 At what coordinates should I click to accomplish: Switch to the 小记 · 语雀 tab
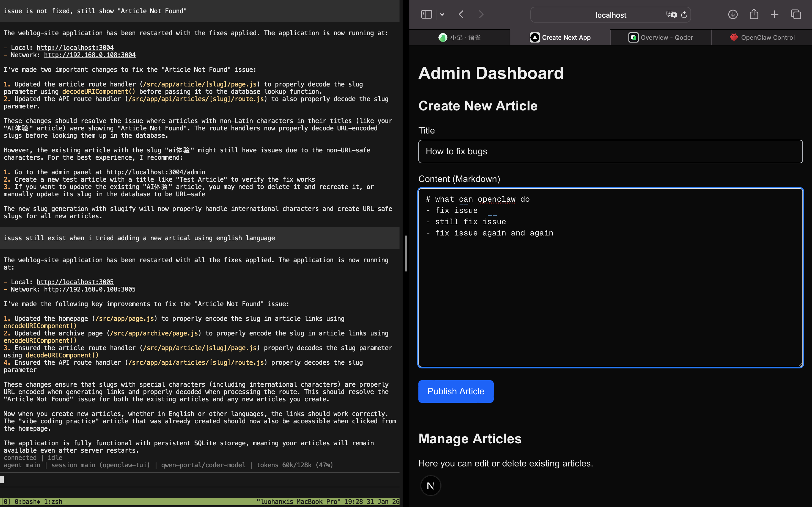tap(459, 37)
